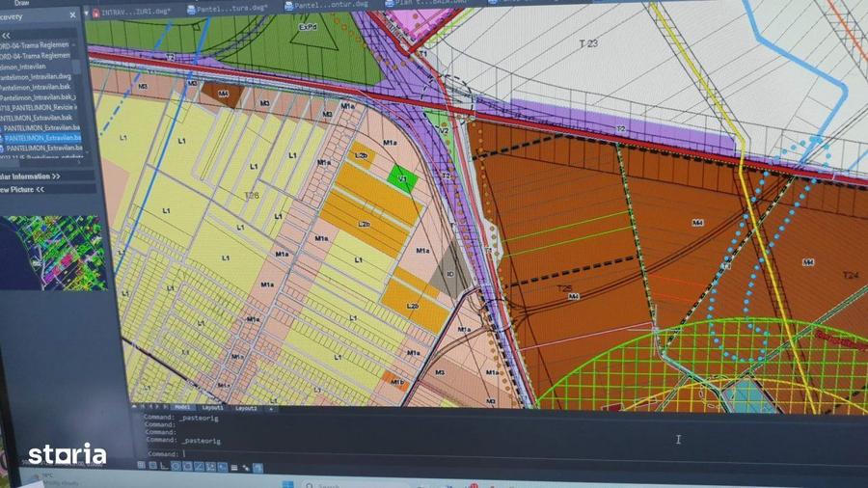
Task: Toggle ortho mode in status bar
Action: click(x=164, y=465)
